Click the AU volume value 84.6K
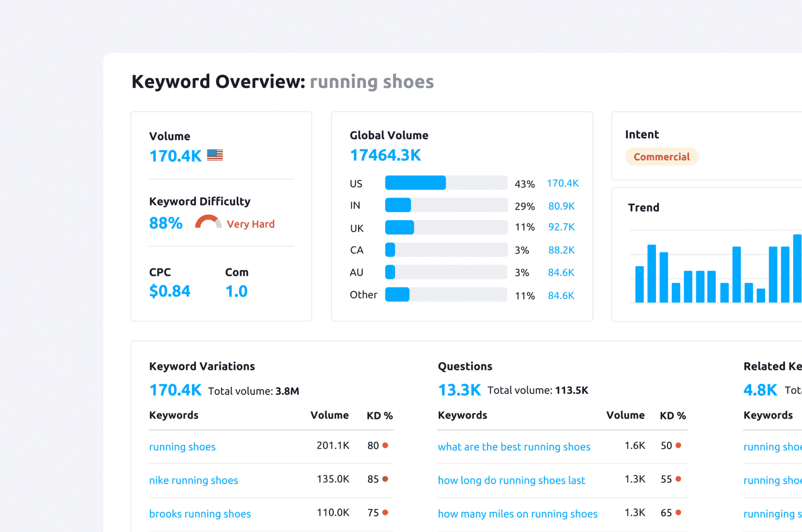 pos(561,273)
